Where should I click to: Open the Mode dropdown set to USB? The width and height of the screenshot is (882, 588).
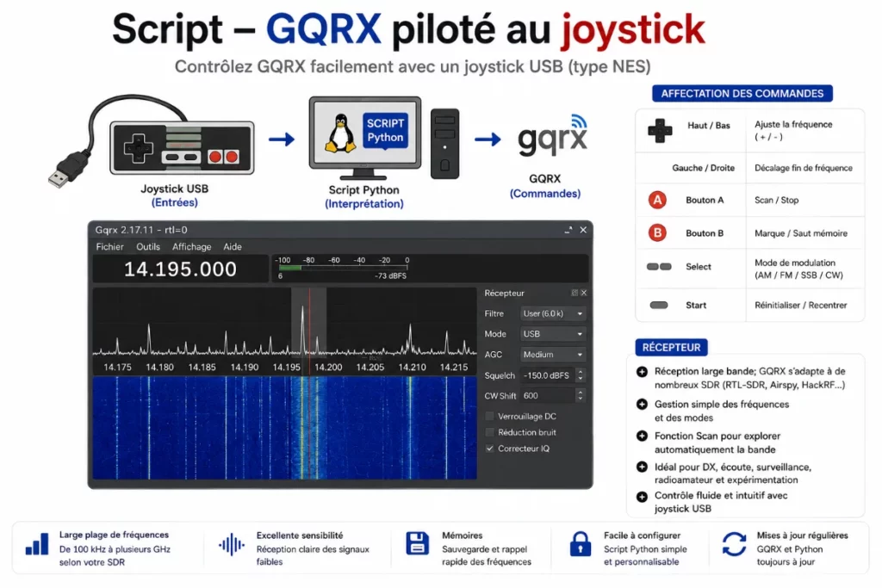(553, 334)
